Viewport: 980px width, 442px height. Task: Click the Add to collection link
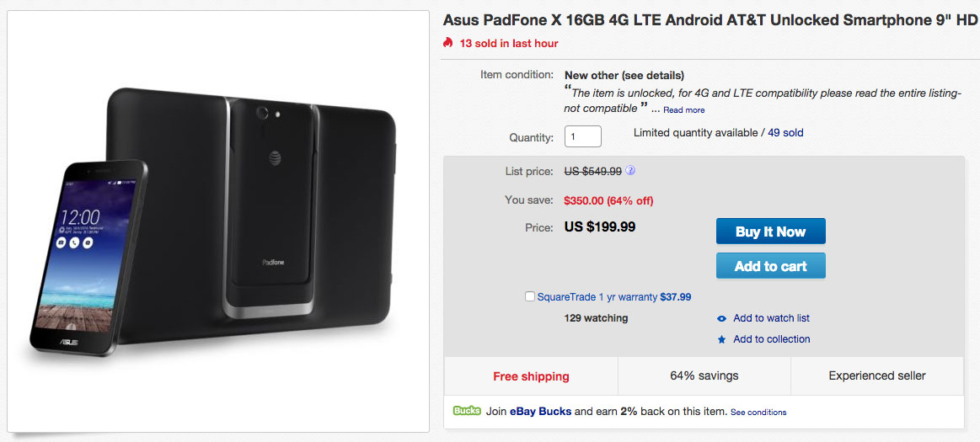point(771,339)
